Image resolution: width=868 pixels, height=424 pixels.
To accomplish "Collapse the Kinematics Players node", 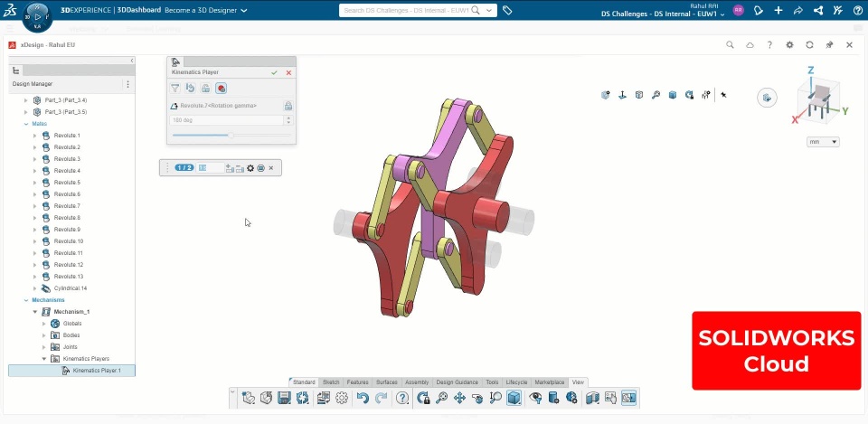I will [x=44, y=359].
